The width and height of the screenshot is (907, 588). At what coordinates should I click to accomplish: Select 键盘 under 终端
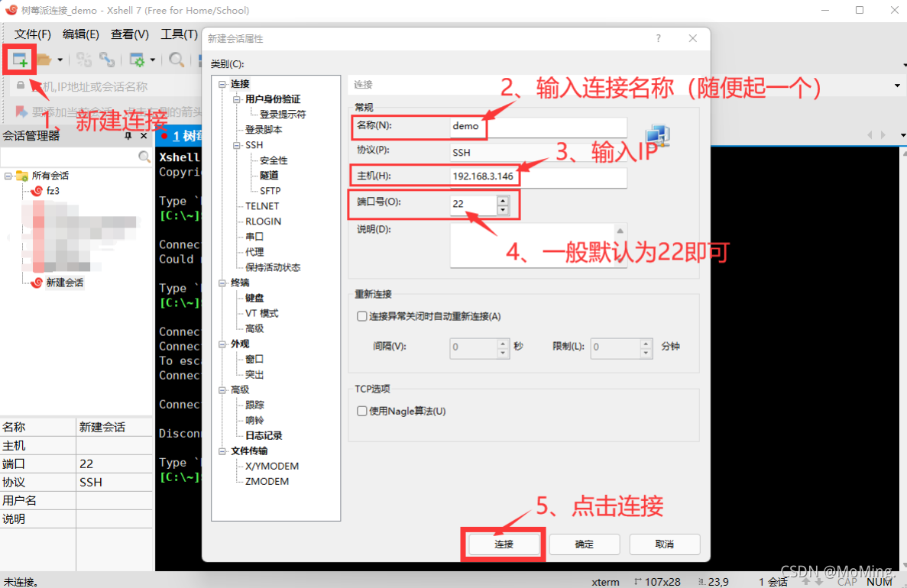coord(254,298)
